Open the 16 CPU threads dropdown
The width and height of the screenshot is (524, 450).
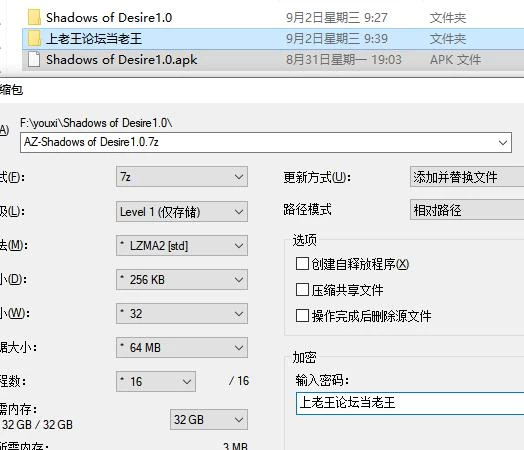pyautogui.click(x=156, y=382)
